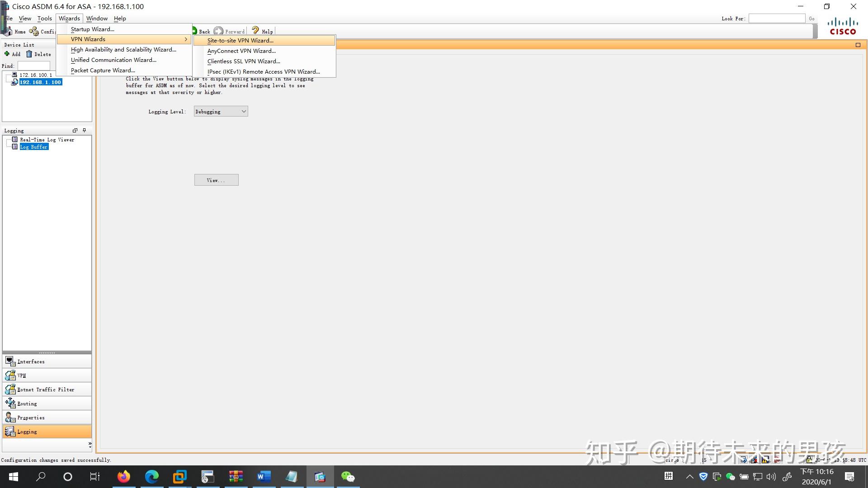
Task: Open the Routing panel
Action: click(28, 403)
